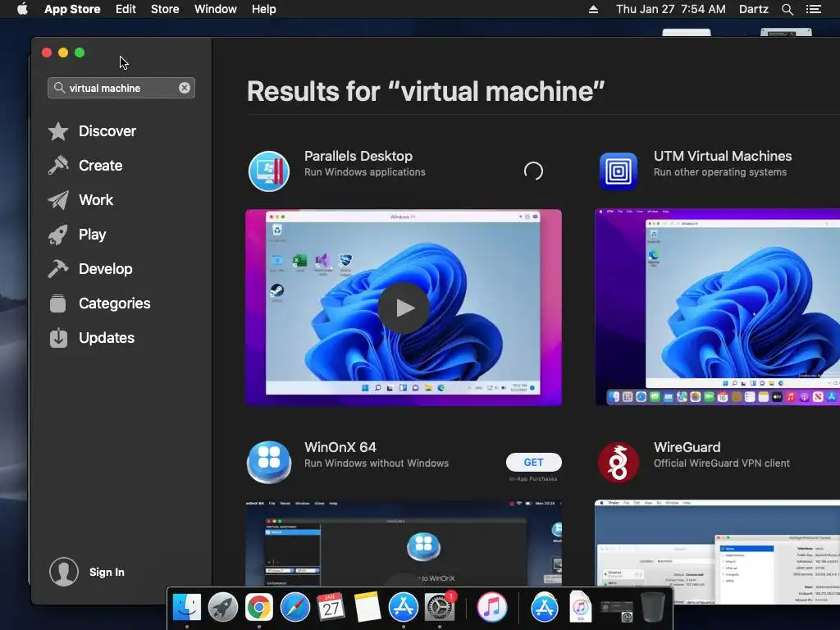Click the date and time in the menu bar
This screenshot has width=840, height=630.
pyautogui.click(x=671, y=9)
